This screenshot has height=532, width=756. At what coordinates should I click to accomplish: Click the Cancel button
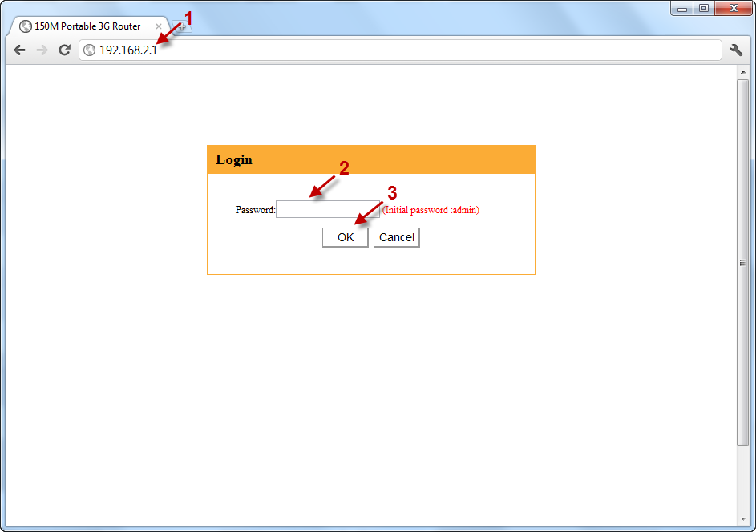pos(396,238)
